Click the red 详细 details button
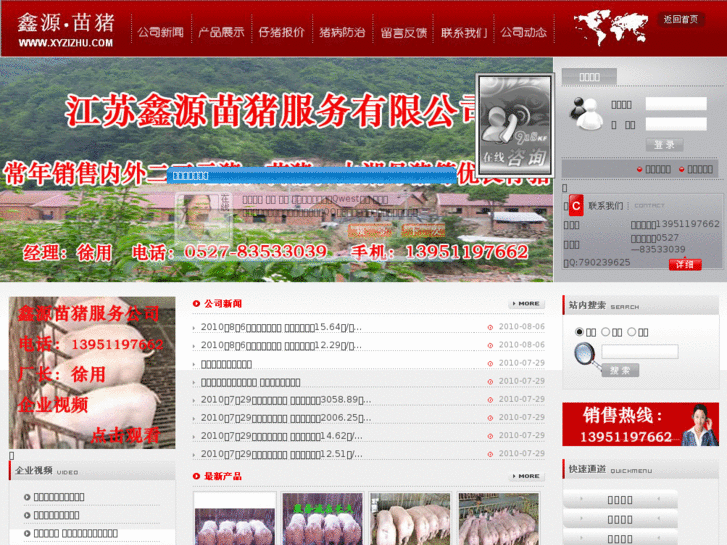Viewport: 727px width, 545px height. click(x=685, y=264)
